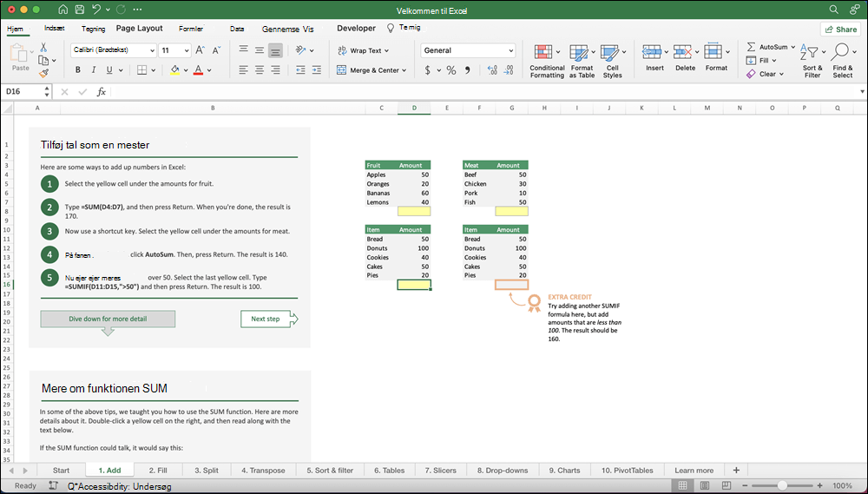This screenshot has height=494, width=868.
Task: Open the font size dropdown
Action: (187, 50)
